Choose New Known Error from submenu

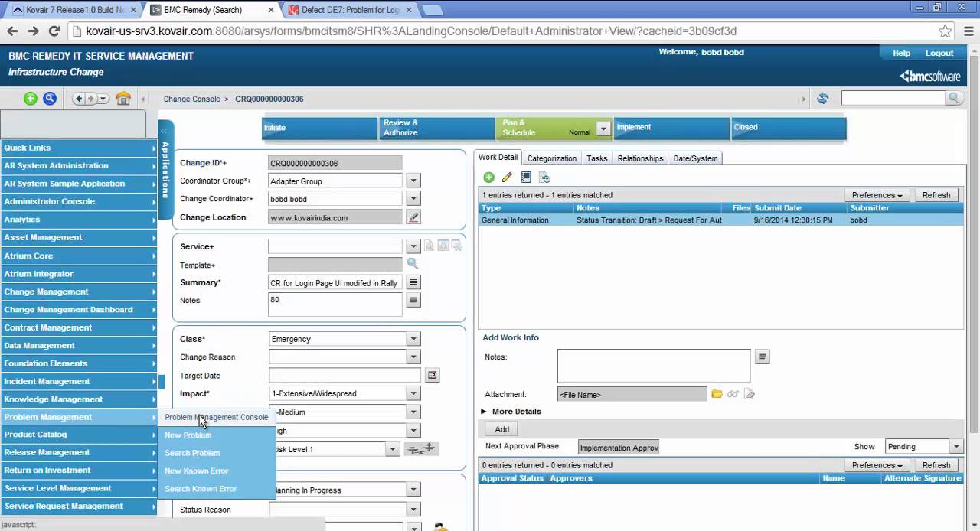pyautogui.click(x=196, y=471)
